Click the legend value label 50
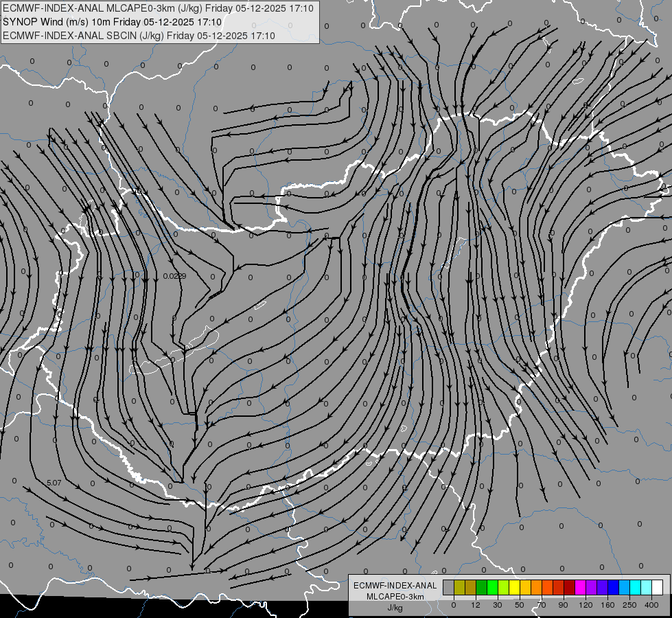This screenshot has width=672, height=618. click(520, 605)
